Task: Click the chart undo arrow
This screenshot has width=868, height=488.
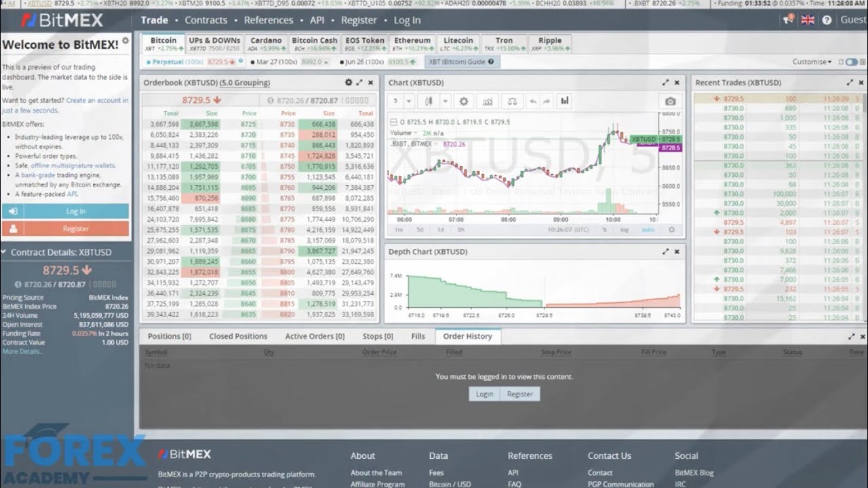Action: pos(533,101)
